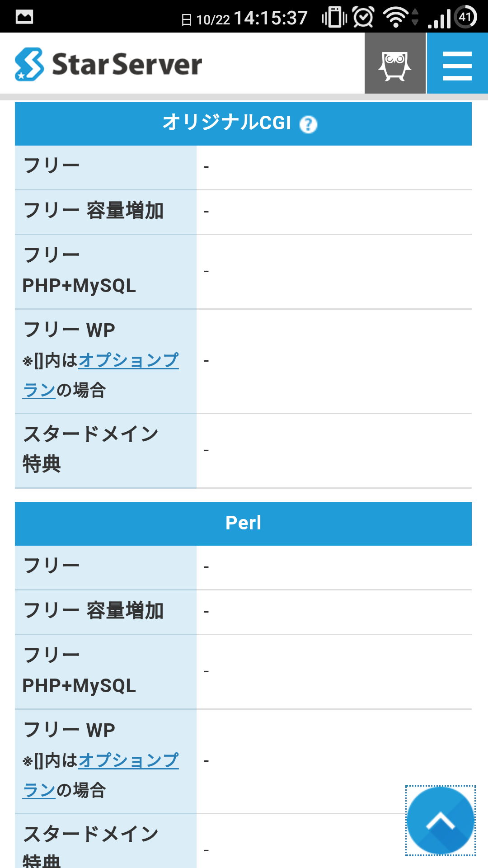Tap the owl mascot icon button
Viewport: 488px width, 868px height.
(395, 63)
